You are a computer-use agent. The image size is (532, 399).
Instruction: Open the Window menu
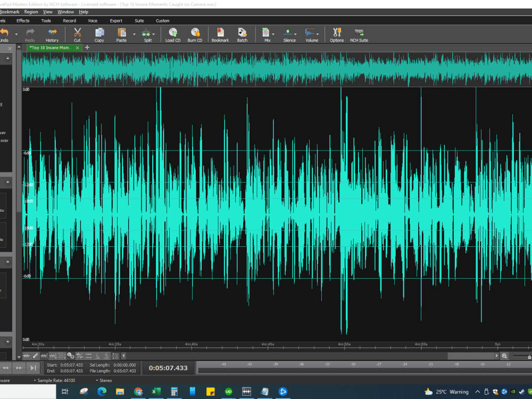coord(65,12)
